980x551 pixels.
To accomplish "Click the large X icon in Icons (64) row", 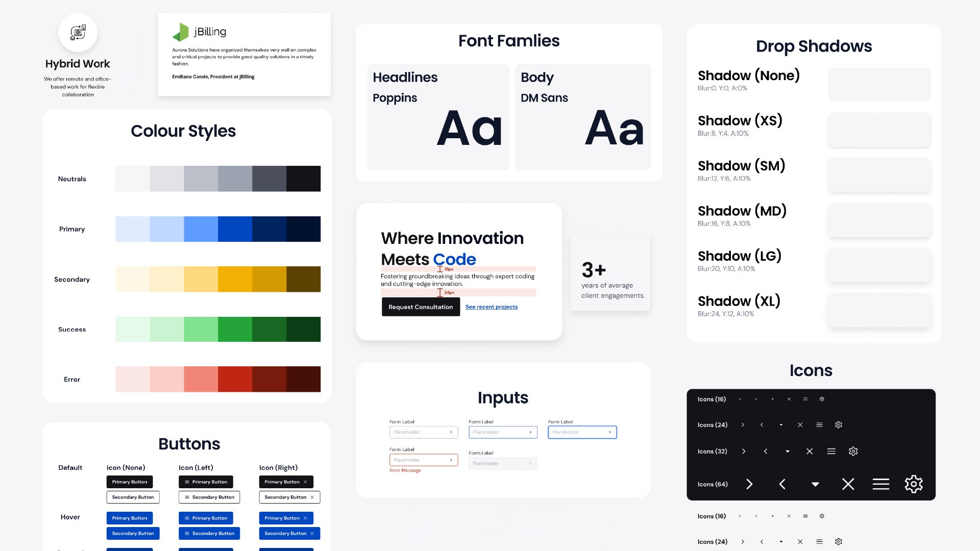I will click(x=848, y=484).
